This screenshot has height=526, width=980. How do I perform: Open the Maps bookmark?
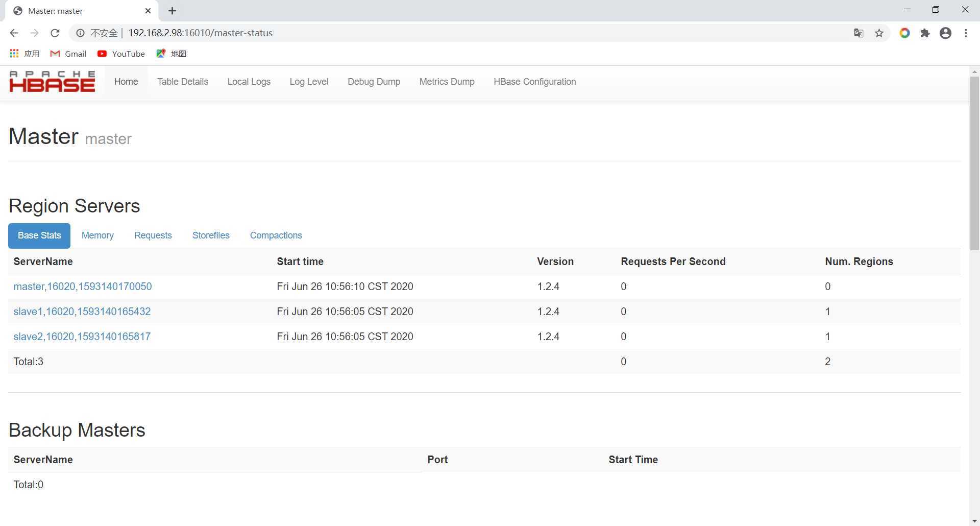[171, 54]
